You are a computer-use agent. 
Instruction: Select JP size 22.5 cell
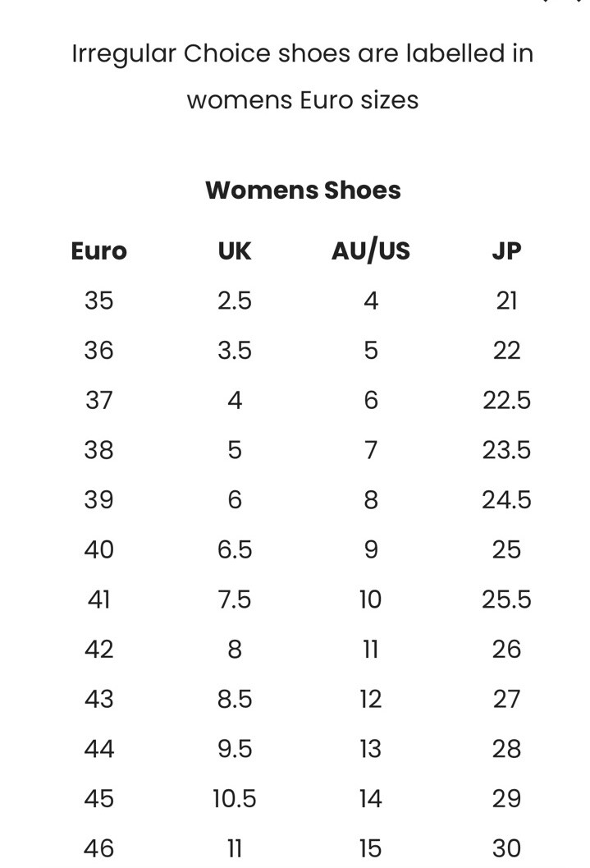(506, 400)
